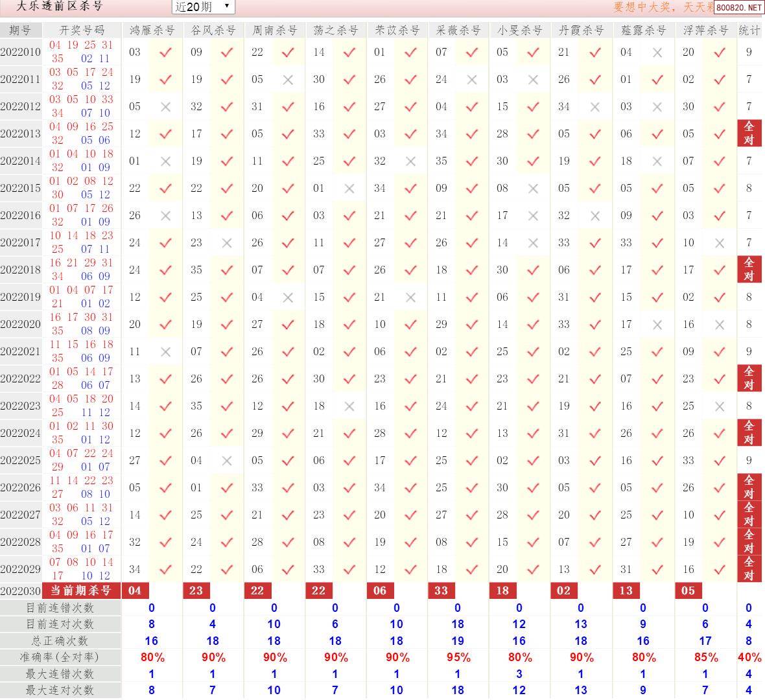
Task: Click the red 当前期杀号 label
Action: tap(82, 590)
